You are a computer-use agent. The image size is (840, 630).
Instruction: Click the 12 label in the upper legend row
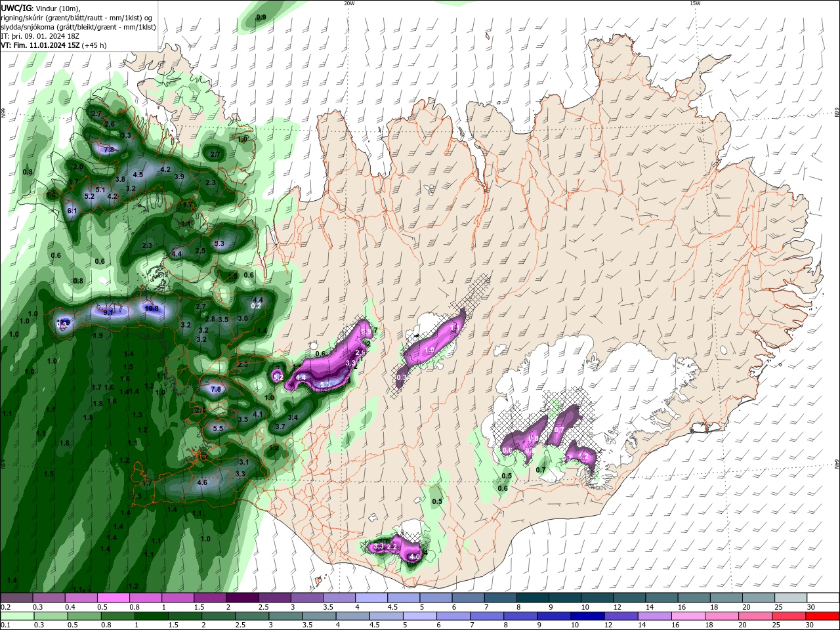click(617, 607)
